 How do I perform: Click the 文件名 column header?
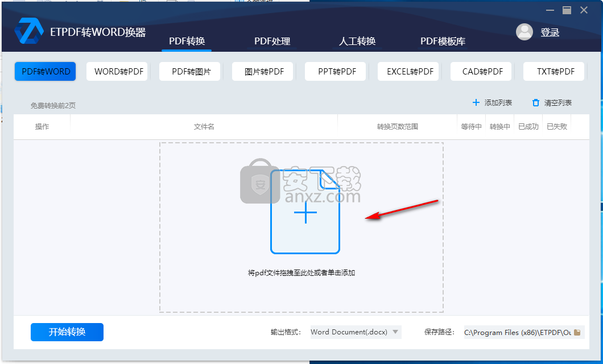[x=204, y=126]
